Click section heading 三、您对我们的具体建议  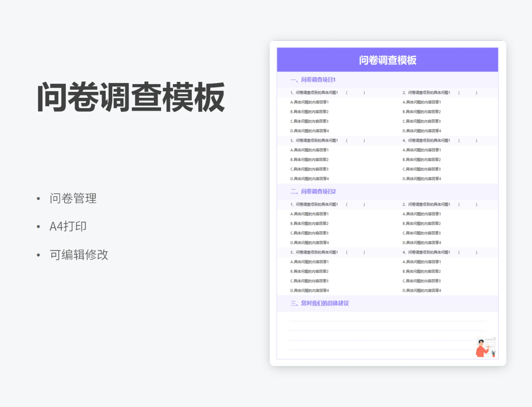coord(319,303)
